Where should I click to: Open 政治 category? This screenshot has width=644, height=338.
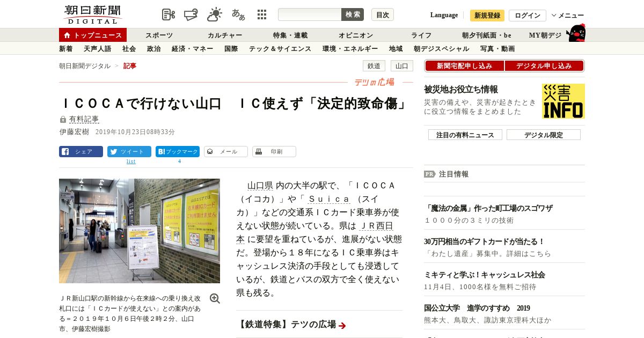153,49
